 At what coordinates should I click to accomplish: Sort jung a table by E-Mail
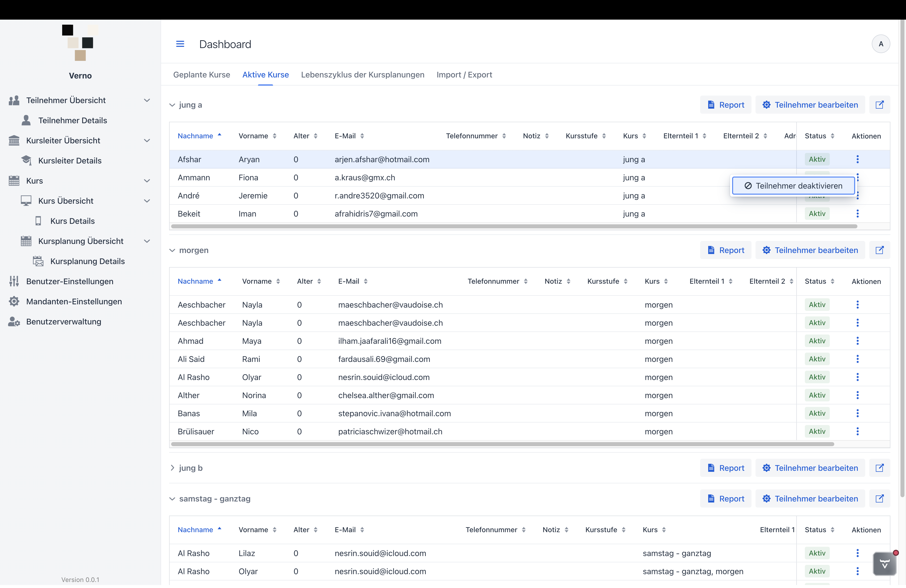(349, 136)
